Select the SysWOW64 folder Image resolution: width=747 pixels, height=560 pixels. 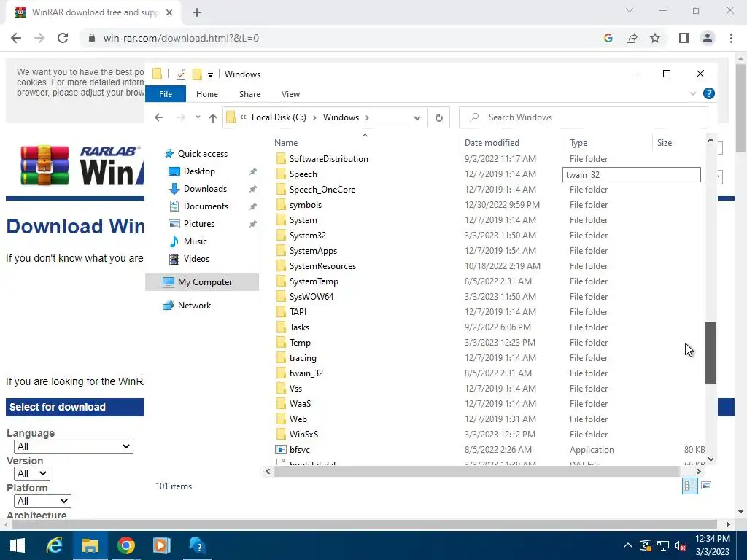coord(311,297)
